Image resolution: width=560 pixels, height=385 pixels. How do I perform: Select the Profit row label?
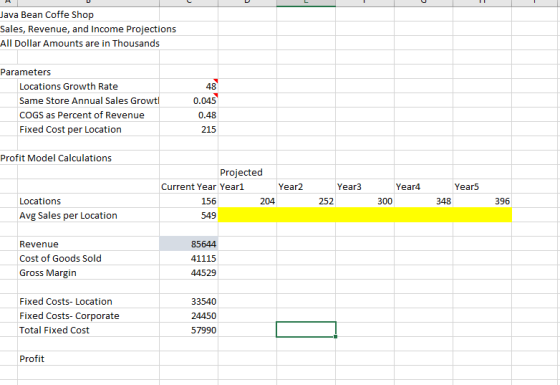(32, 359)
